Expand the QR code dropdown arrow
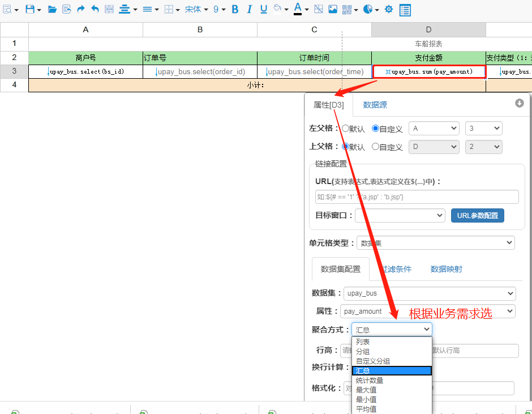The width and height of the screenshot is (532, 414). tap(356, 10)
